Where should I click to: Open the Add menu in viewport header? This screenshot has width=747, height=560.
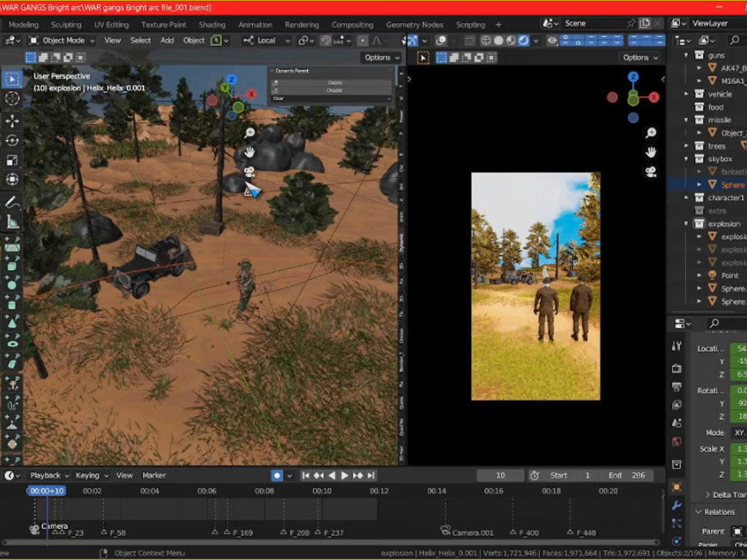[167, 40]
